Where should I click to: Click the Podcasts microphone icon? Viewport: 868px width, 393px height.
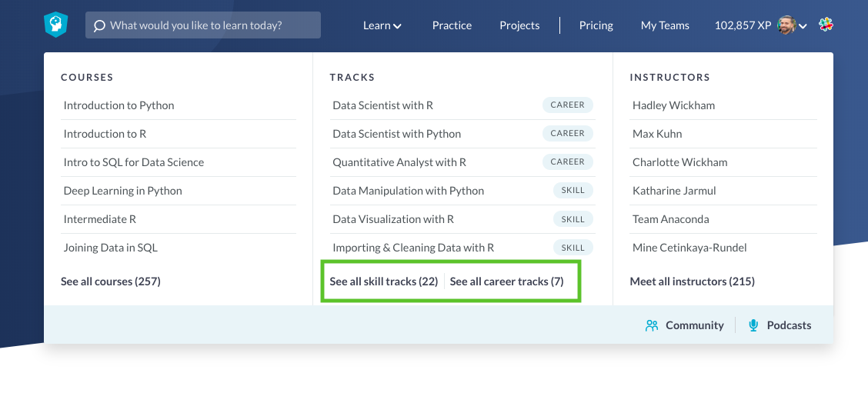click(x=753, y=325)
